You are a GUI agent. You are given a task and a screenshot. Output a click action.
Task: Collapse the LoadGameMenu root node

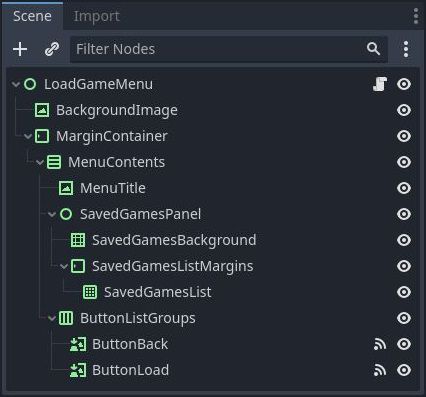click(x=16, y=84)
